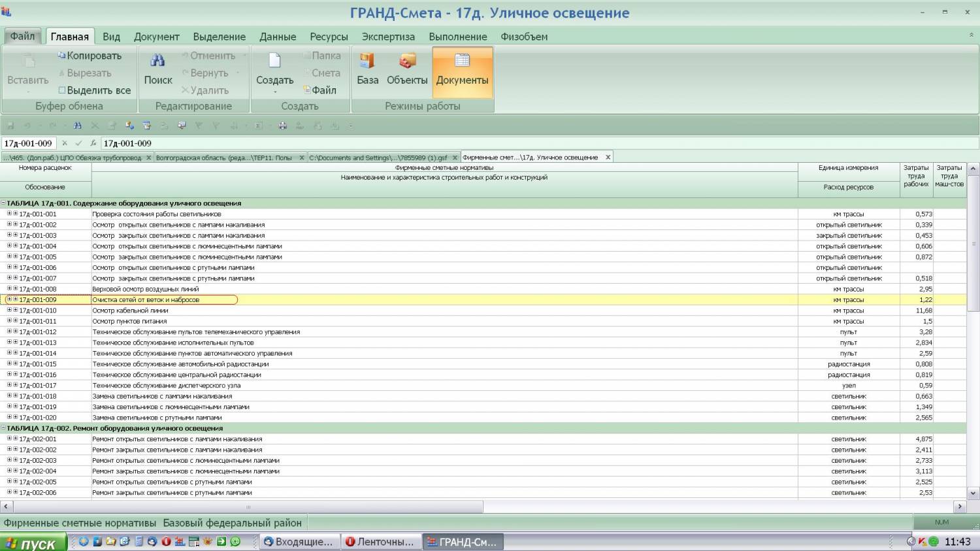
Task: Collapse ТАБЛИЦА 17д-002 Ремонт оборудования group
Action: click(3, 428)
